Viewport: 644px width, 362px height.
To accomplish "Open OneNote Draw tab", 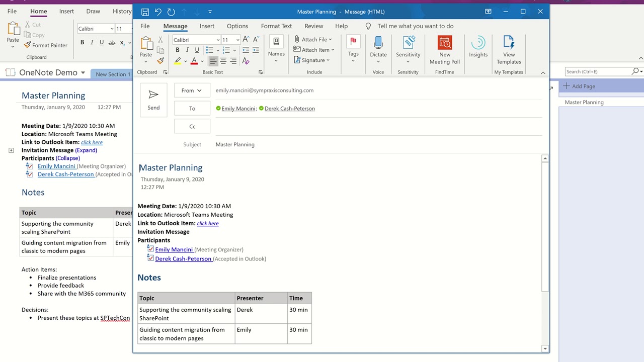I will [x=93, y=11].
